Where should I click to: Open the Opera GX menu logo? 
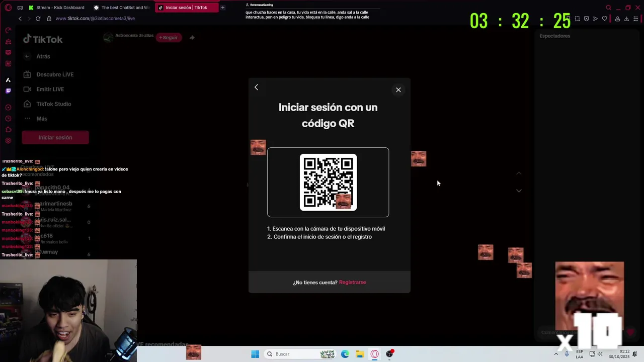click(8, 8)
